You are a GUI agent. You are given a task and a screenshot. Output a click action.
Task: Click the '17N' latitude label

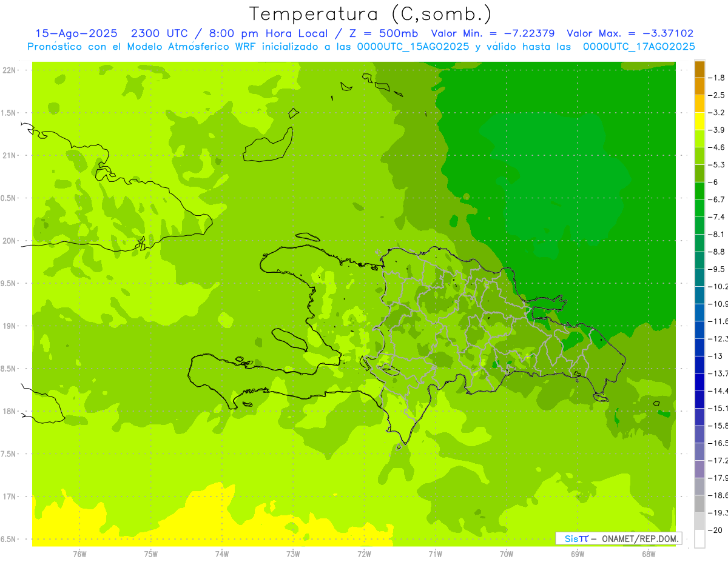tap(8, 497)
